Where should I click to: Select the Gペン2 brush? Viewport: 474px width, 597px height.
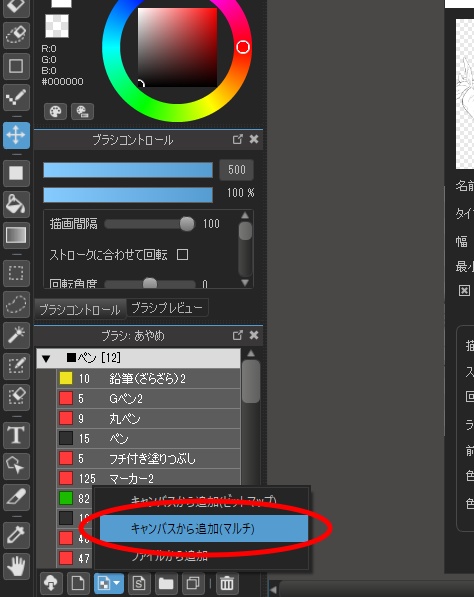pos(148,399)
